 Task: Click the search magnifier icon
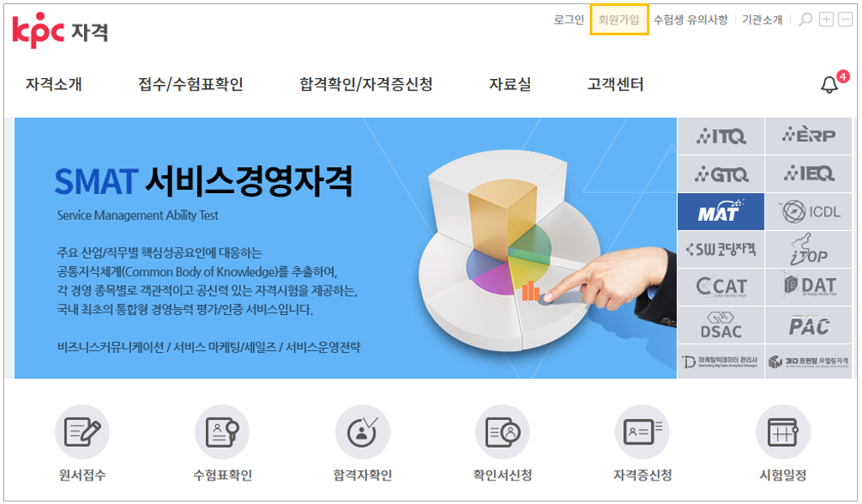[x=806, y=20]
